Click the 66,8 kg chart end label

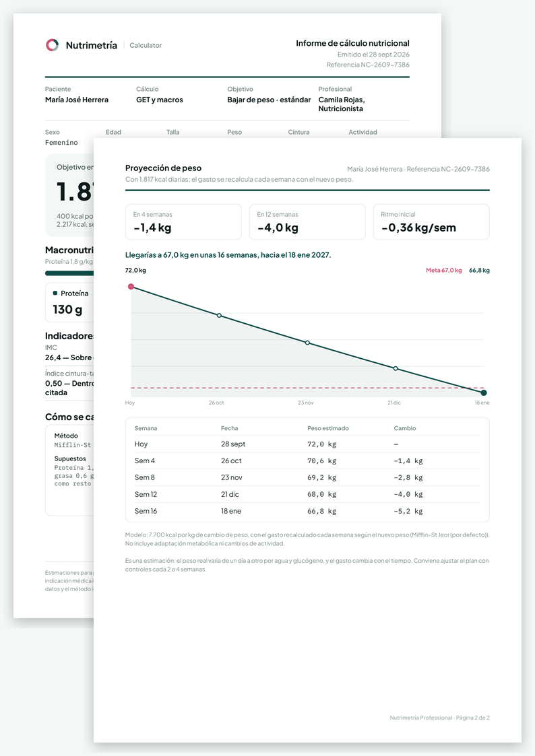coord(479,271)
